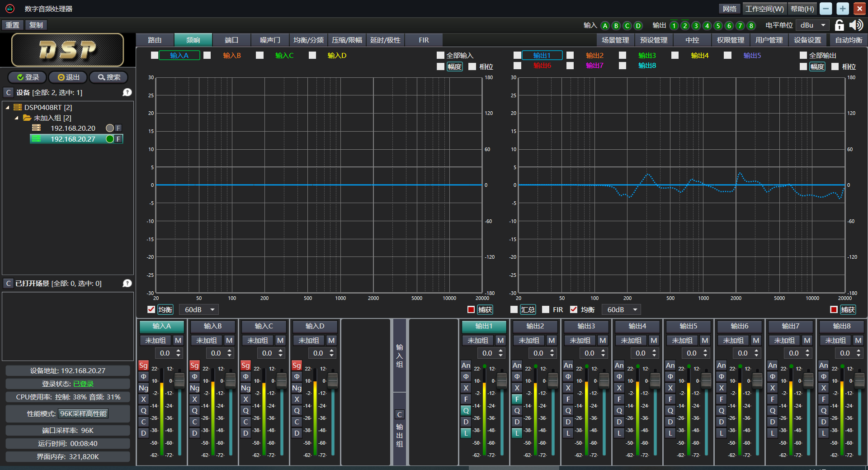Click the active Q button on 输出1
The width and height of the screenshot is (868, 470).
click(x=466, y=411)
